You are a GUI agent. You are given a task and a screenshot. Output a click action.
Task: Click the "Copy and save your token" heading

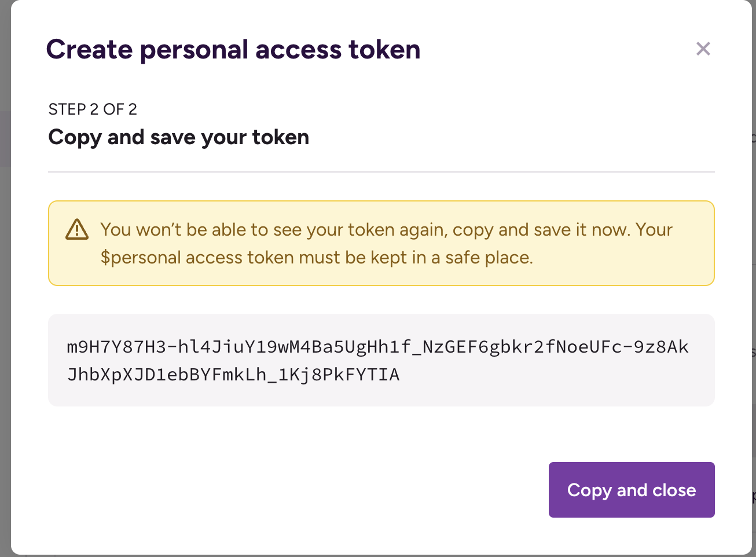pyautogui.click(x=178, y=137)
